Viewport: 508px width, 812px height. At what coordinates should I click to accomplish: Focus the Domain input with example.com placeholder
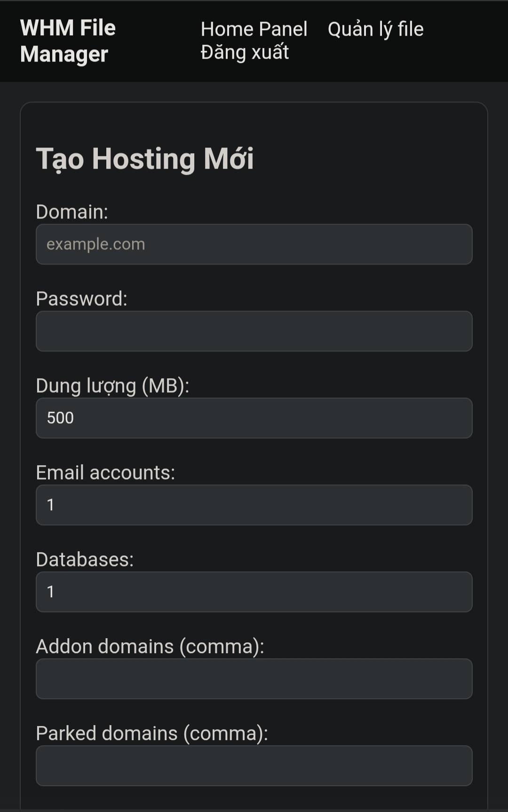[254, 244]
